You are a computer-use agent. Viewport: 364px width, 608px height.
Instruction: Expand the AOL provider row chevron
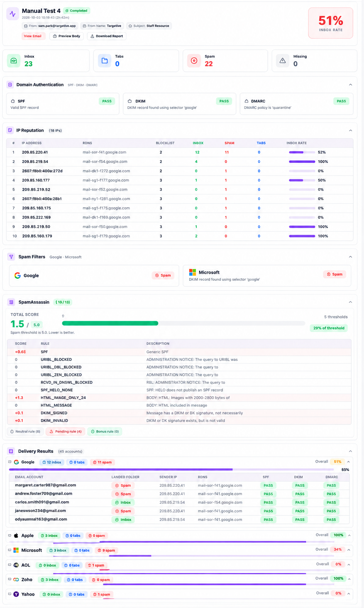(349, 564)
